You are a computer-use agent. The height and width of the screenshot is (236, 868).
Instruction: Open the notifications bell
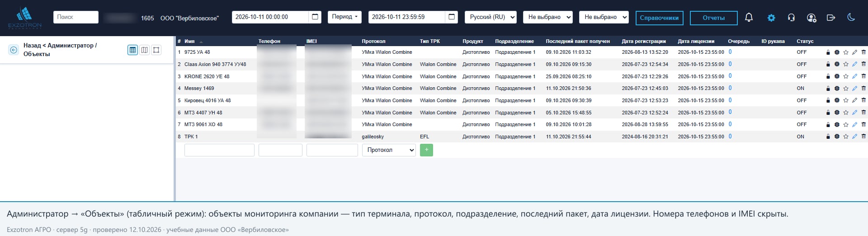pyautogui.click(x=749, y=17)
